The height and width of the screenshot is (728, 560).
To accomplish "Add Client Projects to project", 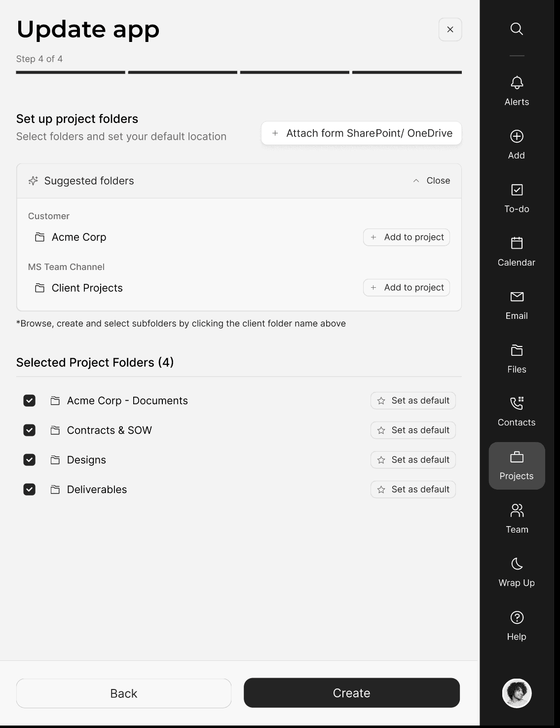I will [x=406, y=287].
